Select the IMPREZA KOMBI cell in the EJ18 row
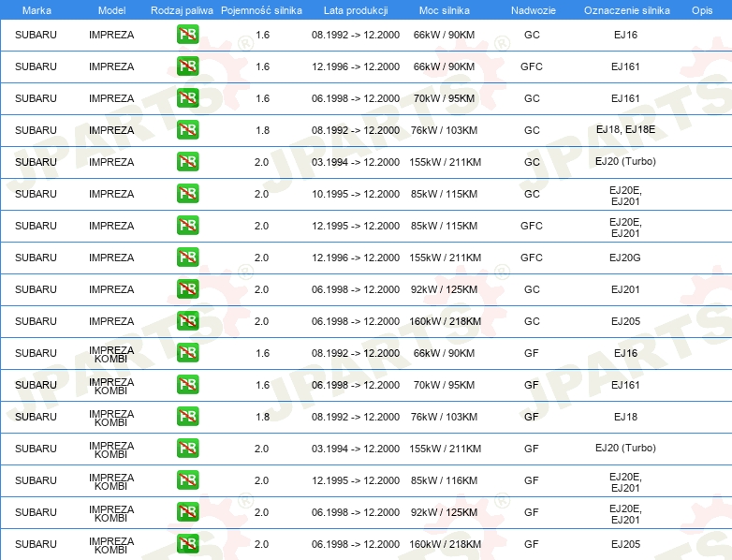 (111, 418)
